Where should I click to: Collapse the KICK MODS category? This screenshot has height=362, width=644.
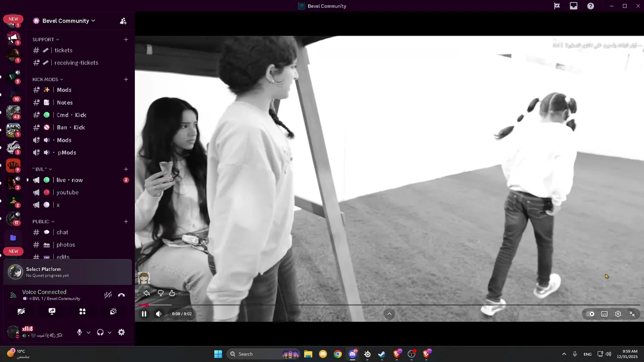(47, 79)
